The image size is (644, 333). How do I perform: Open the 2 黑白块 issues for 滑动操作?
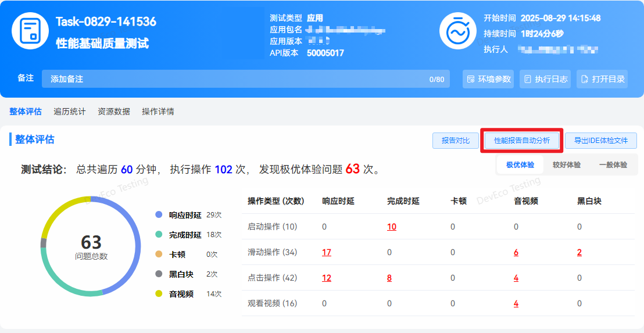[x=579, y=253]
